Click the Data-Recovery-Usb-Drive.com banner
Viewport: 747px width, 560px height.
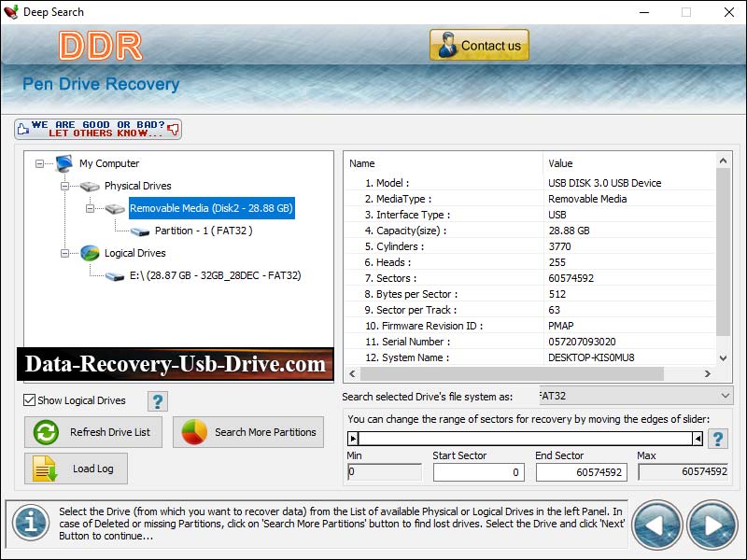click(176, 364)
